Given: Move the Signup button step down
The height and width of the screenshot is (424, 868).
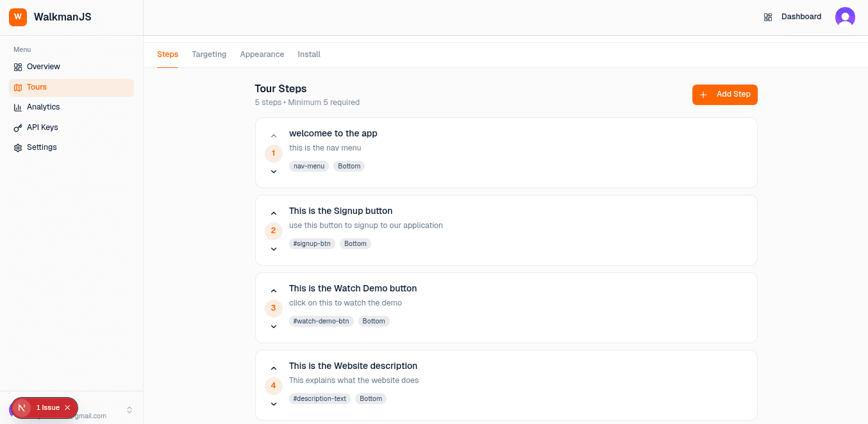Looking at the screenshot, I should [x=274, y=249].
